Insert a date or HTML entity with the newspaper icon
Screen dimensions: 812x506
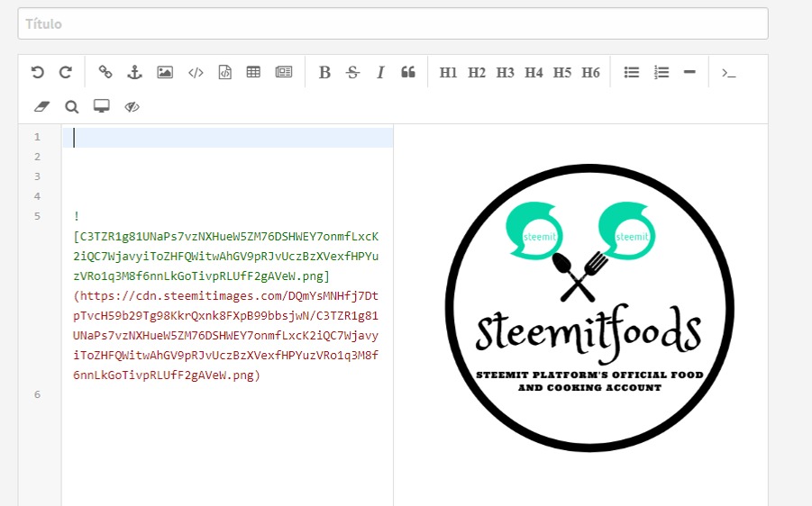pos(284,72)
